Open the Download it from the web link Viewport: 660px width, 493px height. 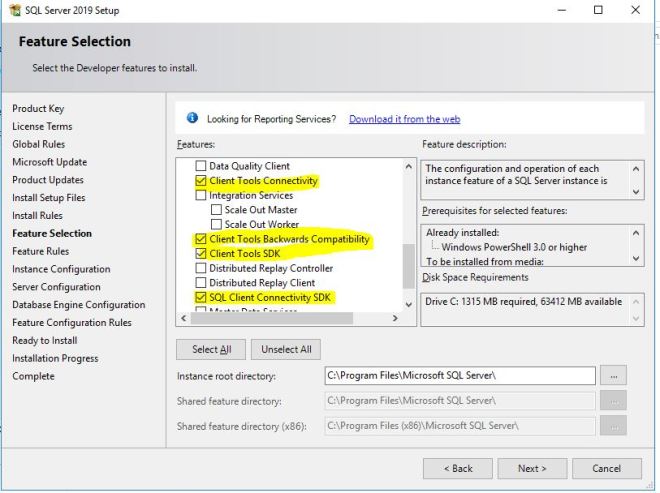[x=404, y=119]
